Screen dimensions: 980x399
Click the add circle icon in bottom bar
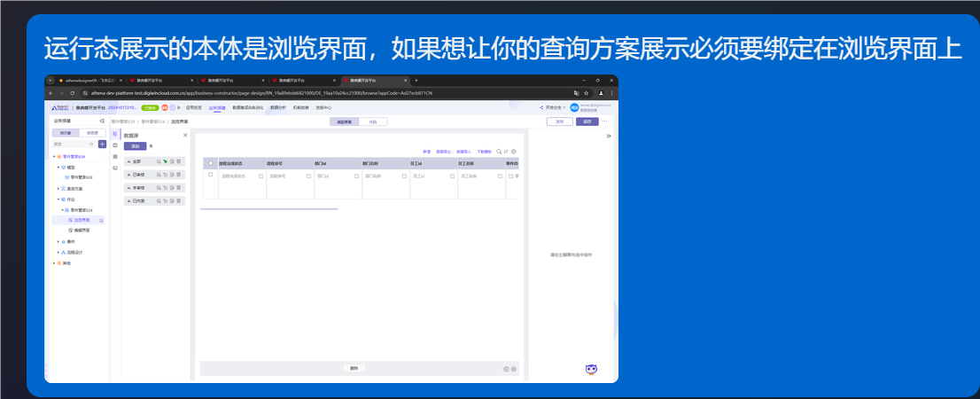point(506,369)
